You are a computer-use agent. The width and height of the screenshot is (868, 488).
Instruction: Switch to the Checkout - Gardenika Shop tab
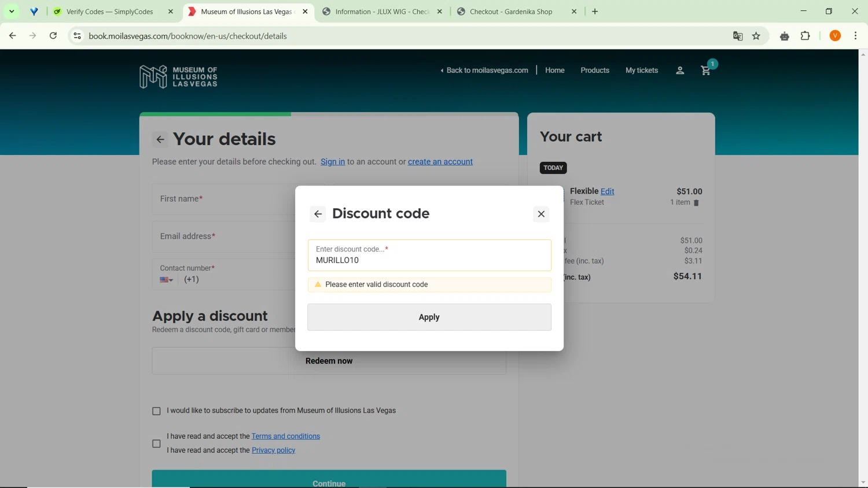[511, 12]
